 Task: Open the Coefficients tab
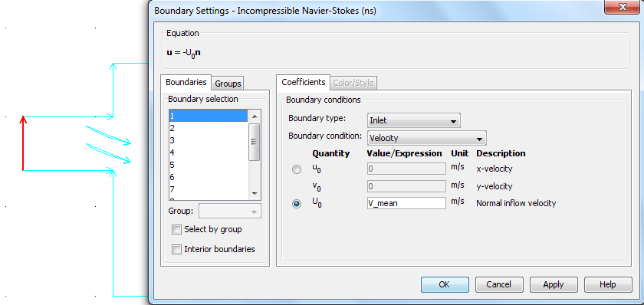click(x=304, y=82)
